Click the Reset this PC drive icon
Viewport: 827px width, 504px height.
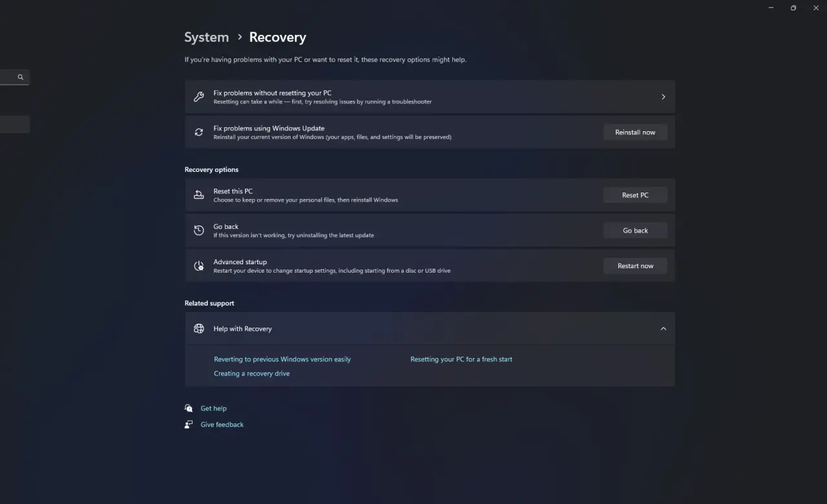199,195
